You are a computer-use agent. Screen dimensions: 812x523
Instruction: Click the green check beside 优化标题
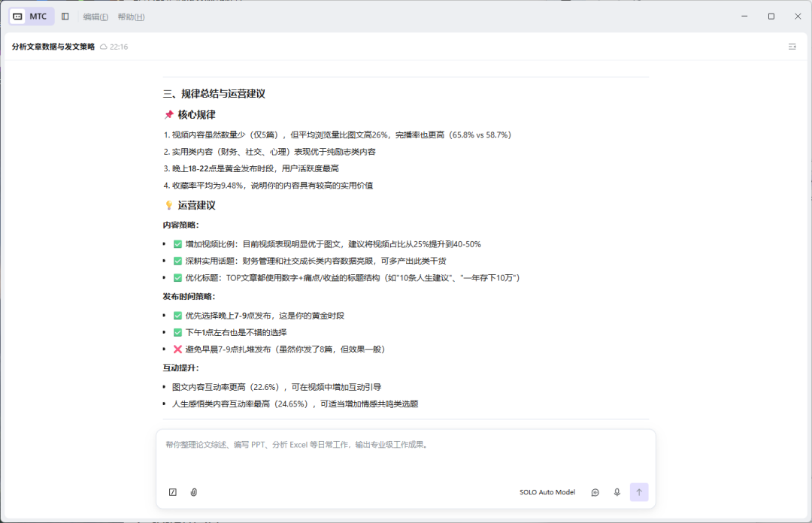tap(177, 277)
